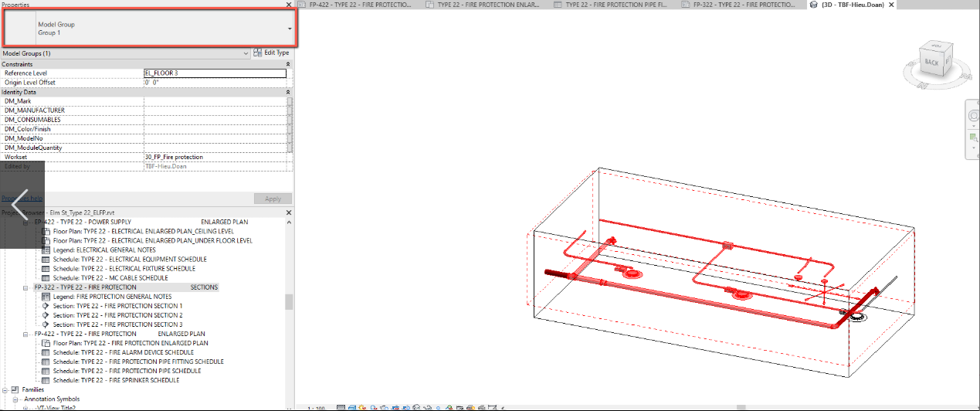
Task: Collapse the FP-322 sheet tree node
Action: coord(25,287)
